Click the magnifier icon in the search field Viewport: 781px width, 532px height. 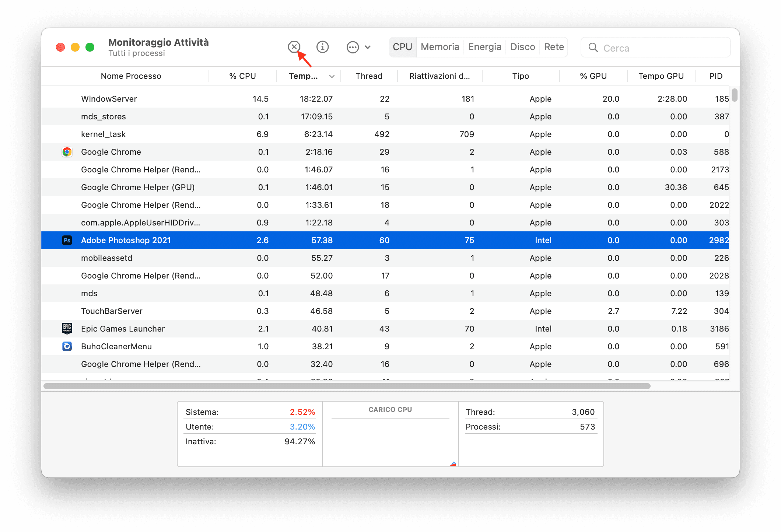(x=593, y=48)
